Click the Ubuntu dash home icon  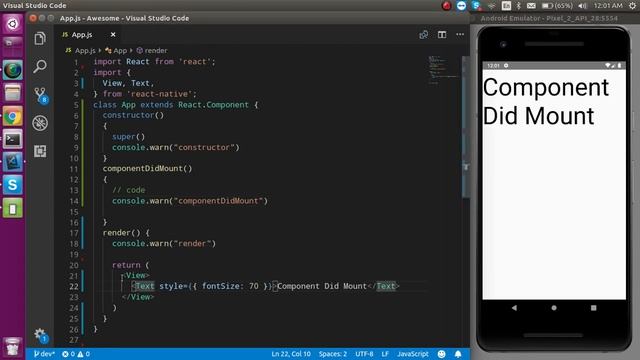(x=12, y=24)
